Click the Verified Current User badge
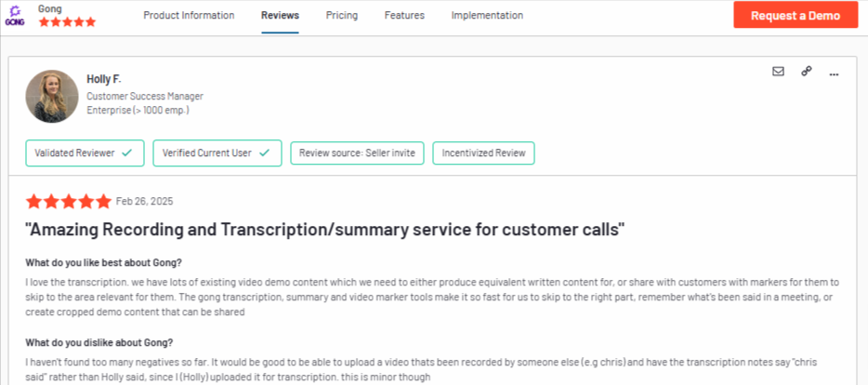 point(217,153)
